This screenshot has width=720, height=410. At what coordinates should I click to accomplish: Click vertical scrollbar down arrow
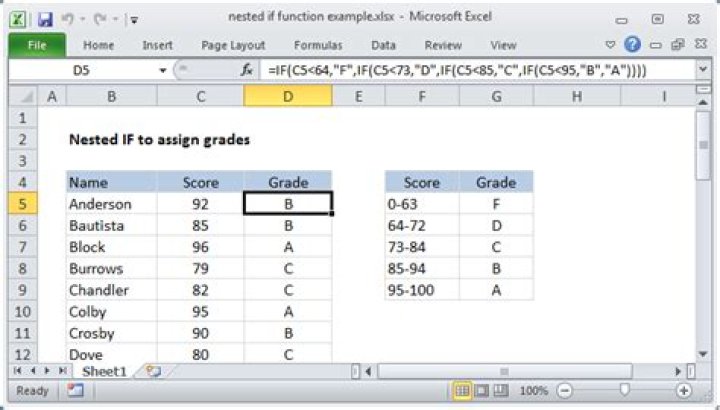coord(703,354)
